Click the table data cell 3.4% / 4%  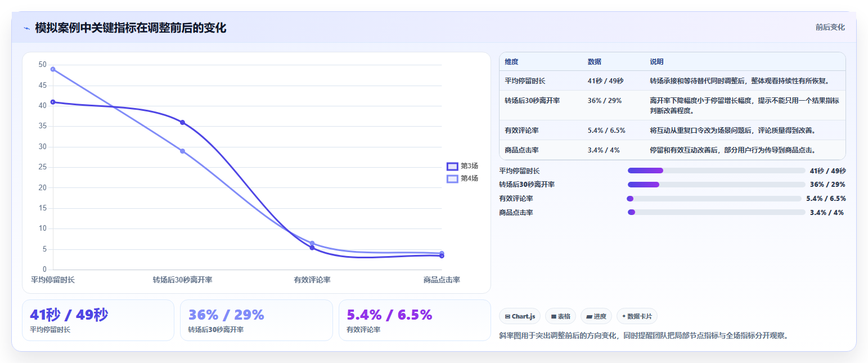(x=604, y=150)
